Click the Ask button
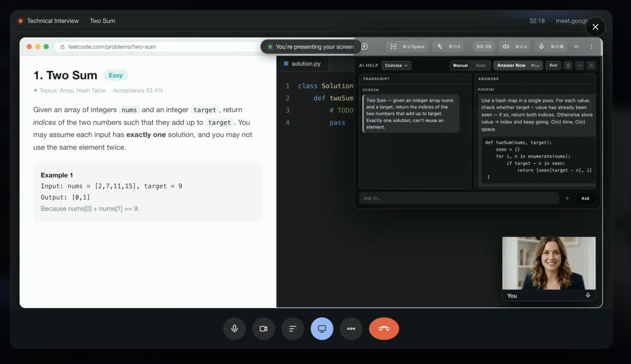This screenshot has width=631, height=364. 585,198
